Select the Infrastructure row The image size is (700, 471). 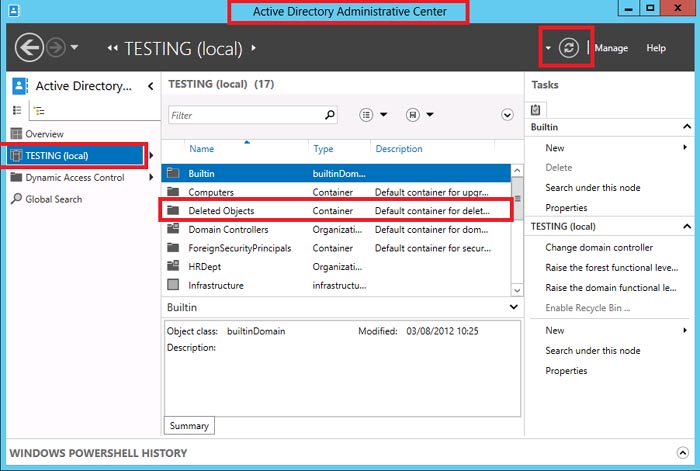click(336, 285)
